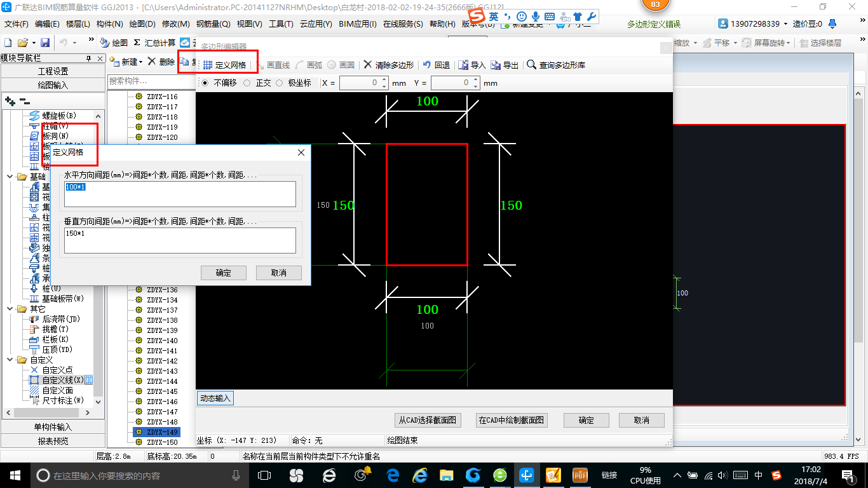Click the expand-all plus icon in navigator
868x488 pixels.
click(10, 100)
